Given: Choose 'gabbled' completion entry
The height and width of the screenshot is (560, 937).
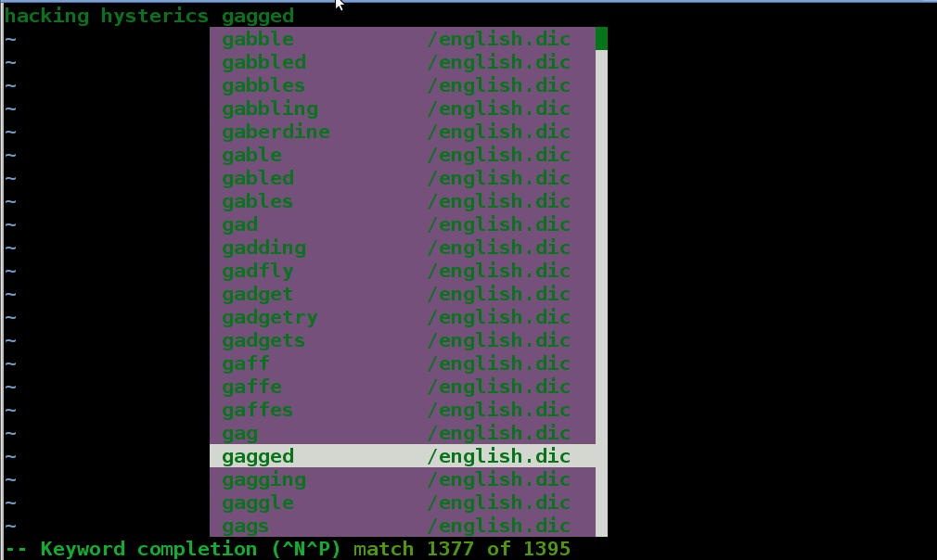Looking at the screenshot, I should (x=403, y=62).
